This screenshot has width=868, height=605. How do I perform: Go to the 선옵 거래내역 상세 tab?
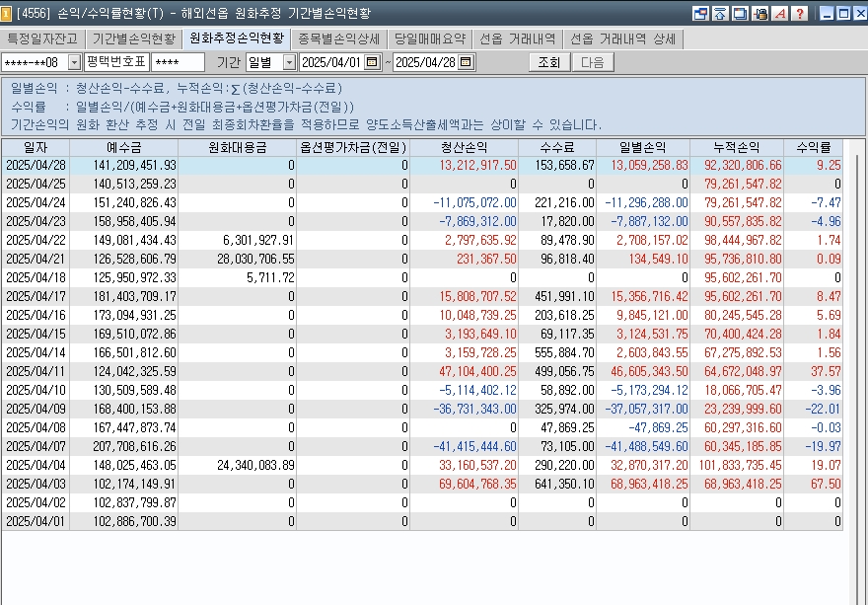[622, 38]
